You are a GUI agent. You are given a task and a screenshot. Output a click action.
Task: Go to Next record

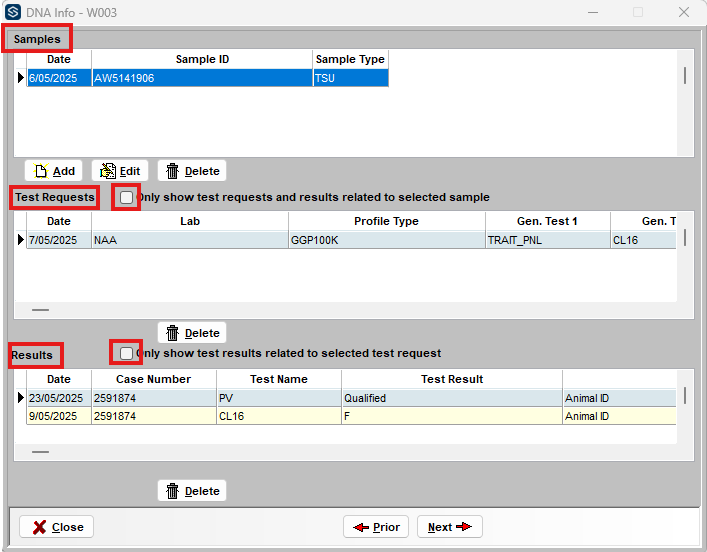(449, 527)
